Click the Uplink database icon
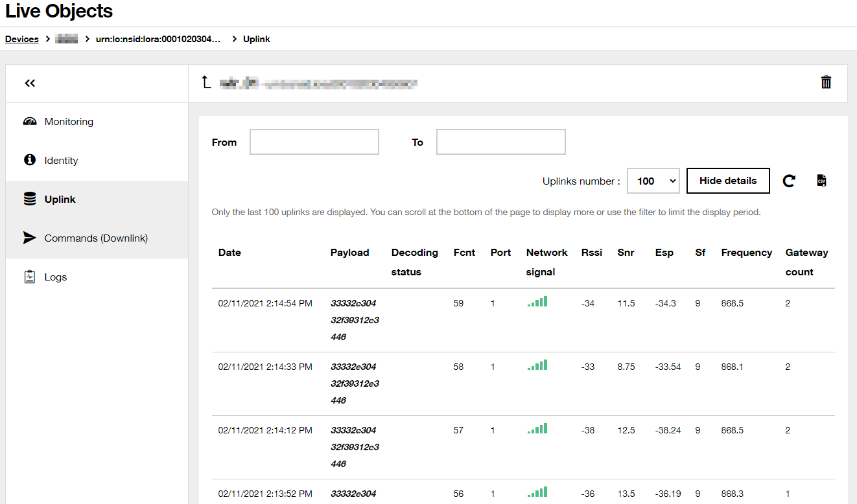 30,200
